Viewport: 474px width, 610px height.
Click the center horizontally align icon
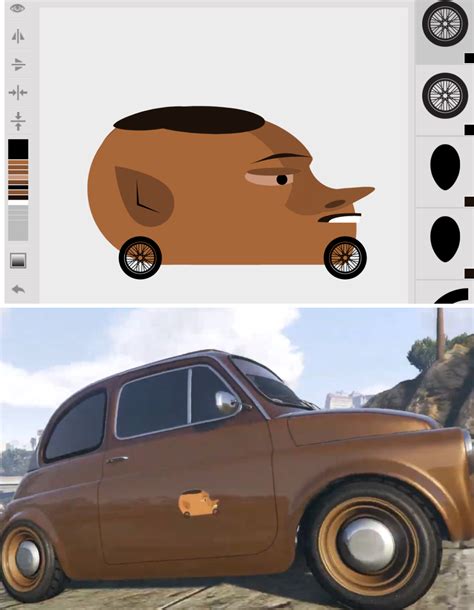point(18,93)
